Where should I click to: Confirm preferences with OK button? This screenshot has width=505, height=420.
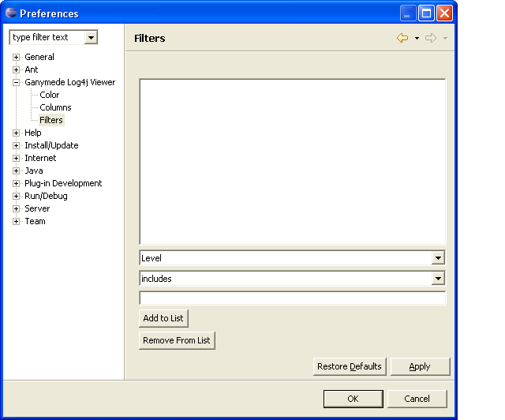coord(353,399)
